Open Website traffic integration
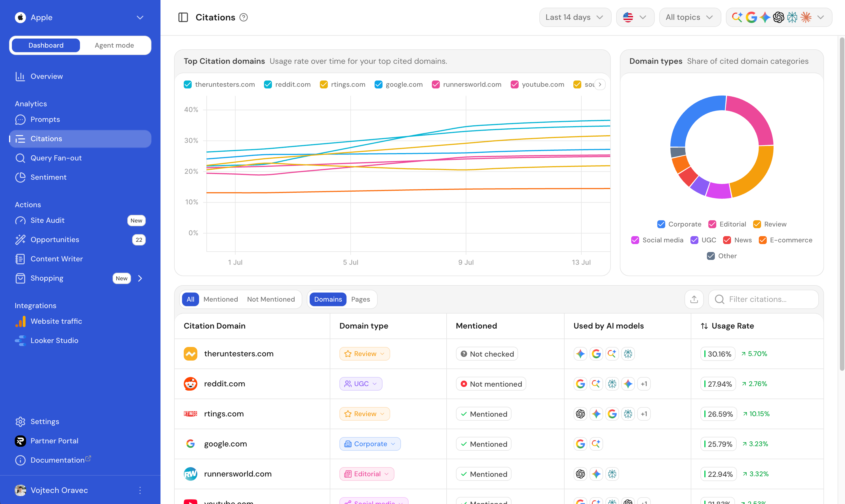This screenshot has width=845, height=504. point(80,321)
